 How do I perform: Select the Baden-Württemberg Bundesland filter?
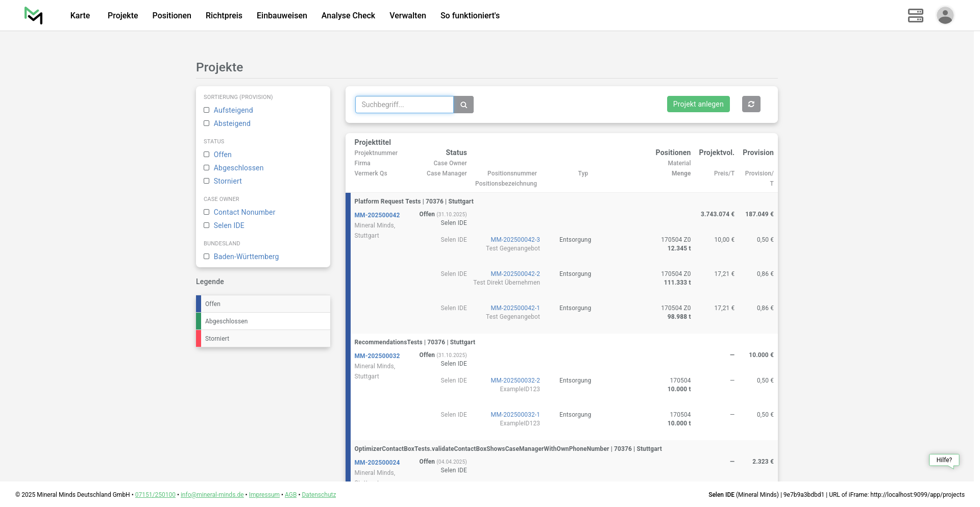tap(207, 257)
